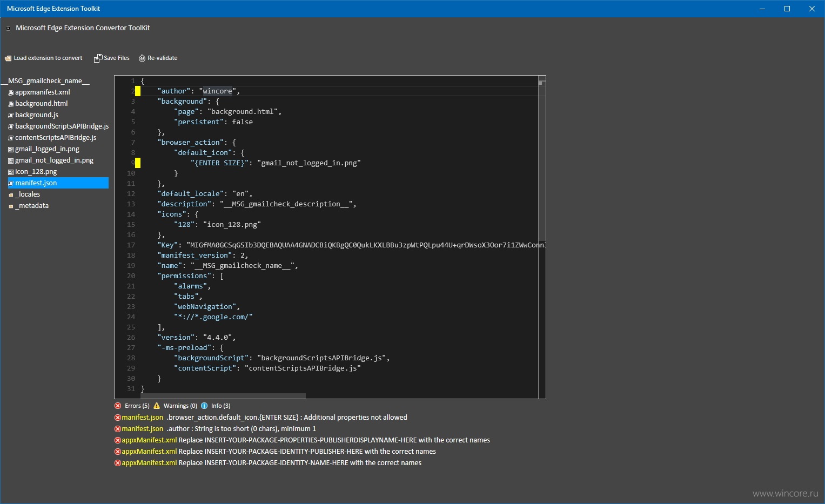The image size is (825, 504).
Task: Click file icon next to manifest.json
Action: [x=11, y=184]
